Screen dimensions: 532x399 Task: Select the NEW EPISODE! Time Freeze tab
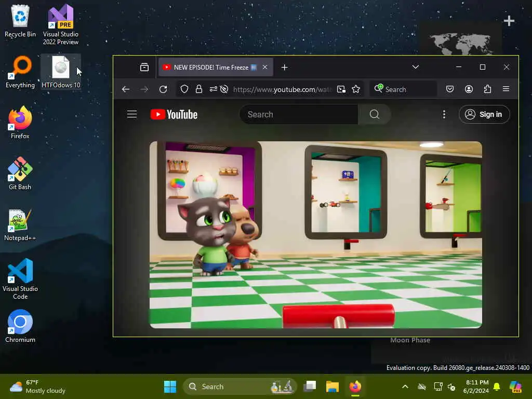click(x=216, y=67)
